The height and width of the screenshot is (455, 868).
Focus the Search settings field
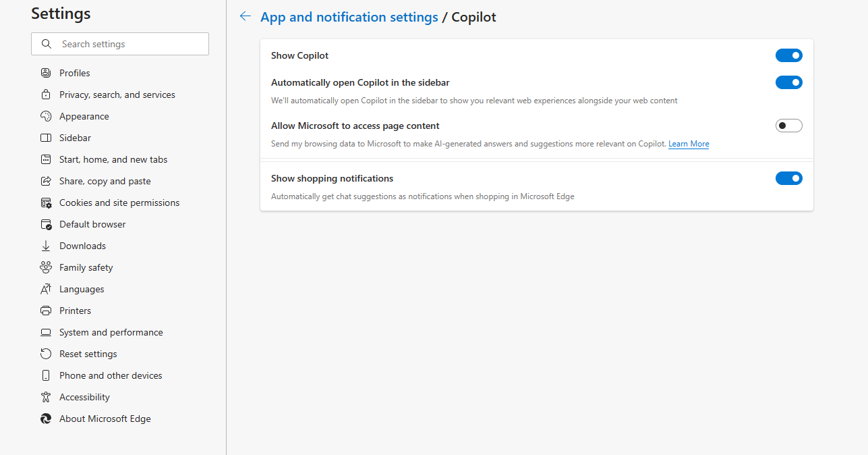click(120, 44)
